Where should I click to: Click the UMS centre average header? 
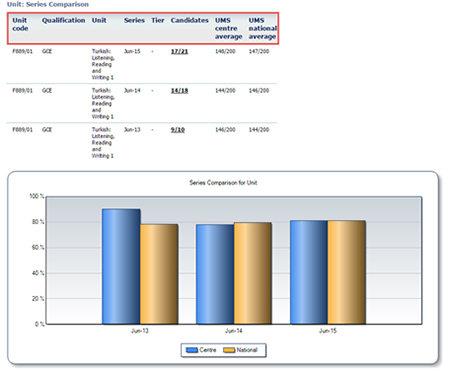tap(228, 28)
